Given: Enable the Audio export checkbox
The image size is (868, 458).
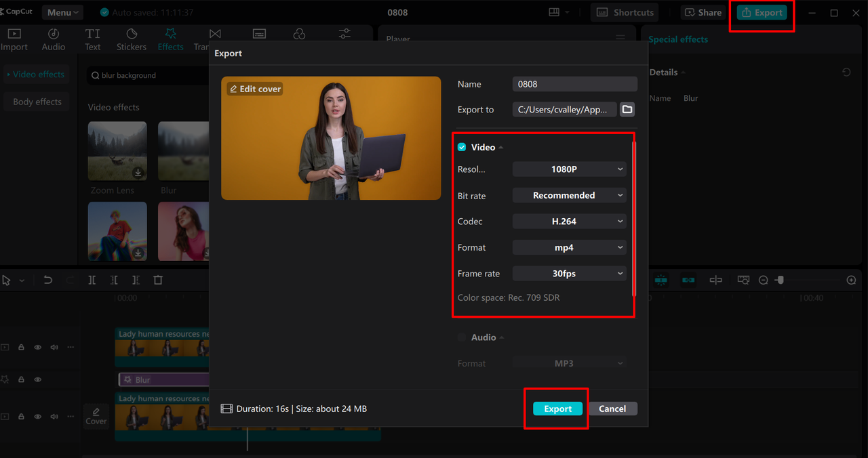Looking at the screenshot, I should point(462,337).
